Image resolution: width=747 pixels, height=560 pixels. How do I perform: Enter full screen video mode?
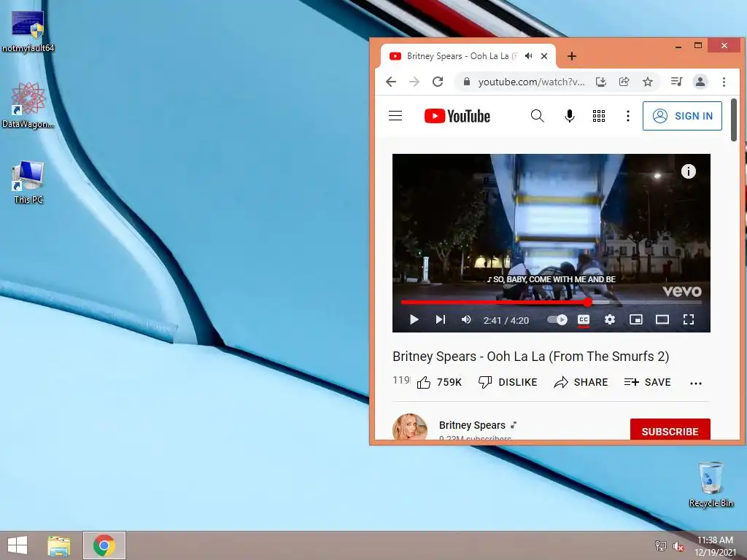pyautogui.click(x=689, y=319)
